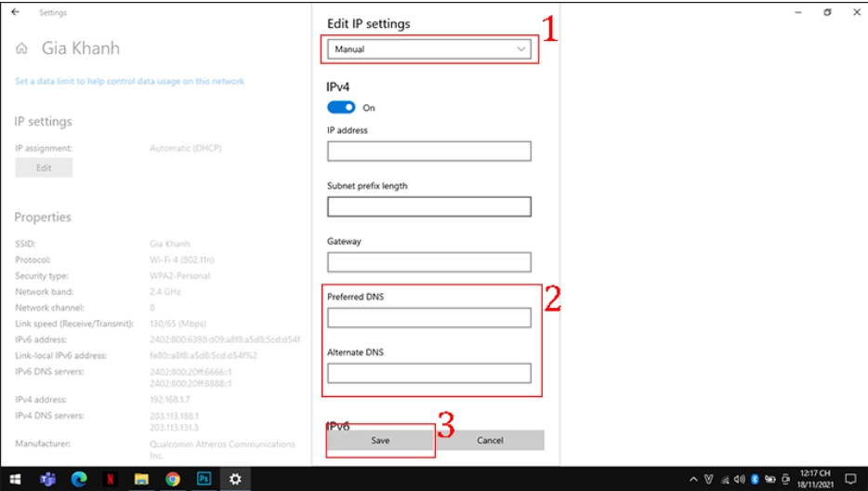Open the notification action center
This screenshot has height=491, width=868.
tap(851, 479)
